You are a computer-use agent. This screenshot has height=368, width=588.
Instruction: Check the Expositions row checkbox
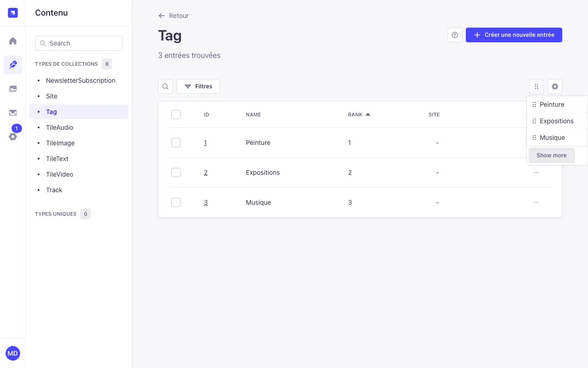coord(176,172)
